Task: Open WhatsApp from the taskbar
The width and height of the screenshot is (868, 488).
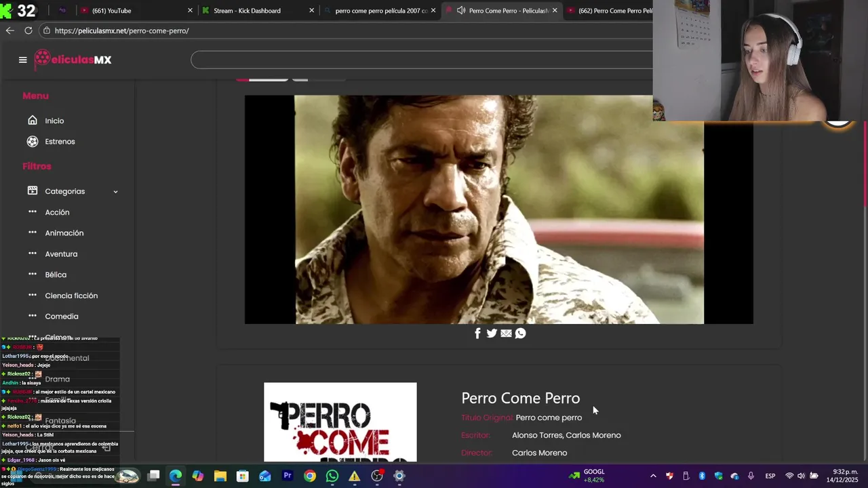Action: [332, 476]
